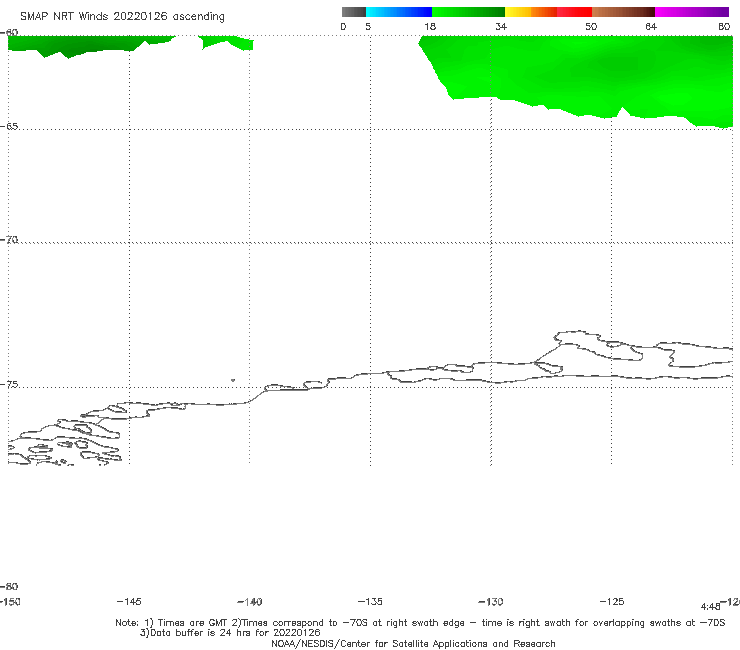Click latitude label '-75' on left axis
Image resolution: width=740 pixels, height=650 pixels.
click(9, 384)
